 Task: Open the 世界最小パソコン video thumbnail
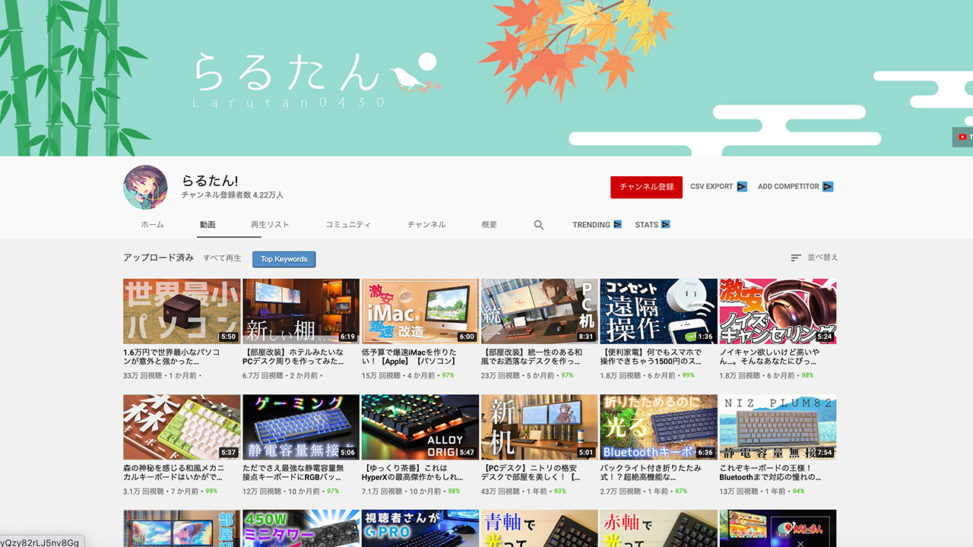point(181,311)
